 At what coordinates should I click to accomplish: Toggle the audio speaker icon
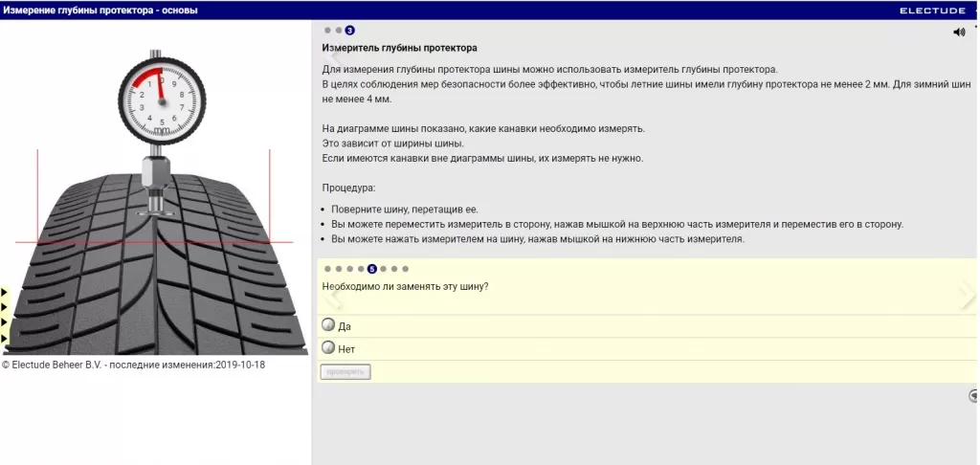click(959, 33)
